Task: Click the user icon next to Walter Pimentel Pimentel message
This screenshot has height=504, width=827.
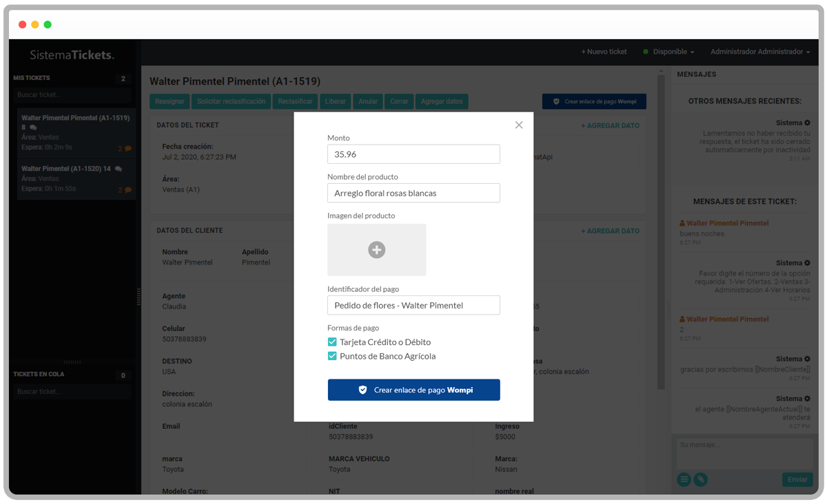Action: 682,223
